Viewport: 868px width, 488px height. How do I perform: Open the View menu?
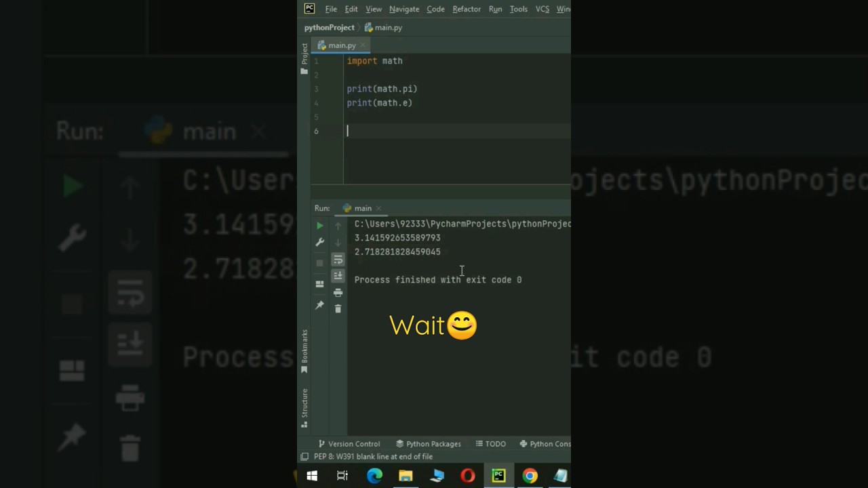point(374,9)
